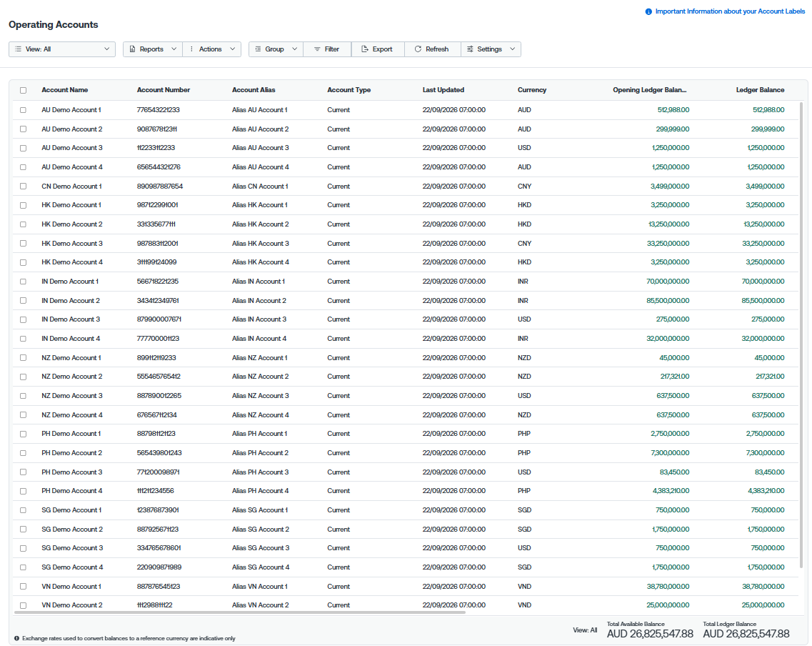Viewport: 812px width, 646px height.
Task: Tick the select-all checkbox in table header
Action: pyautogui.click(x=24, y=90)
